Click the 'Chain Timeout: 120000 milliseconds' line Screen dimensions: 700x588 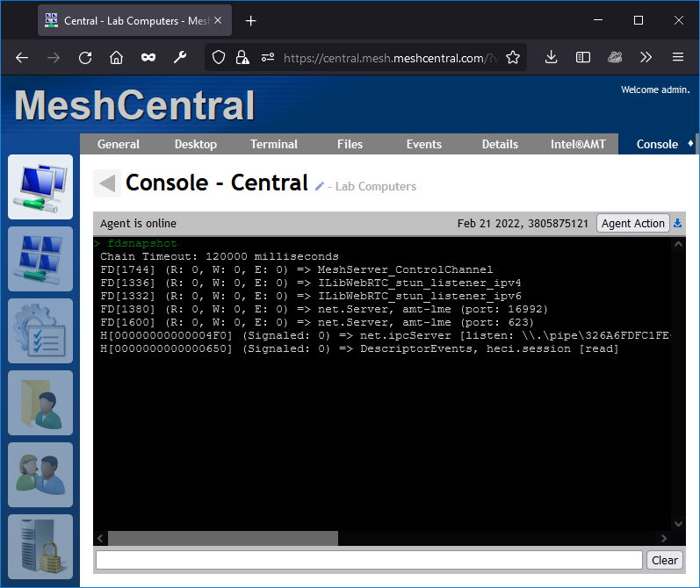tap(220, 256)
